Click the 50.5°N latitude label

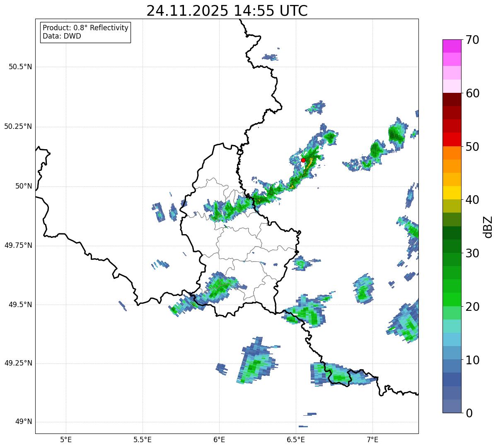pos(20,67)
